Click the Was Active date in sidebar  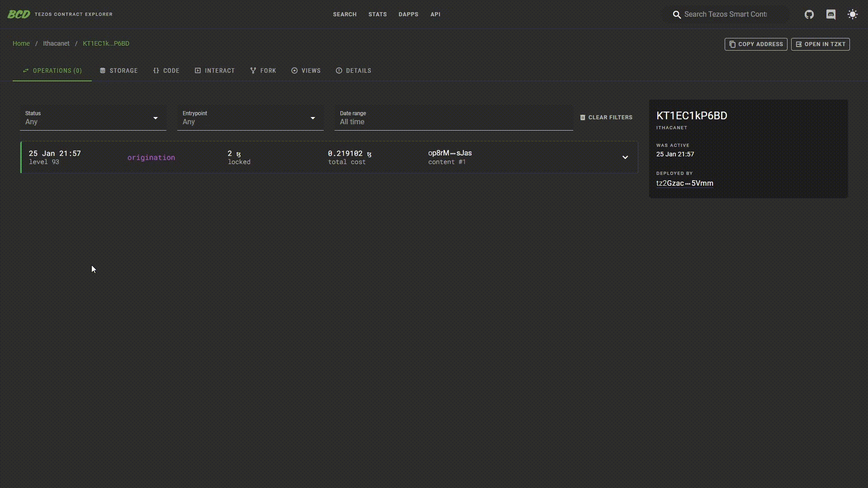675,154
